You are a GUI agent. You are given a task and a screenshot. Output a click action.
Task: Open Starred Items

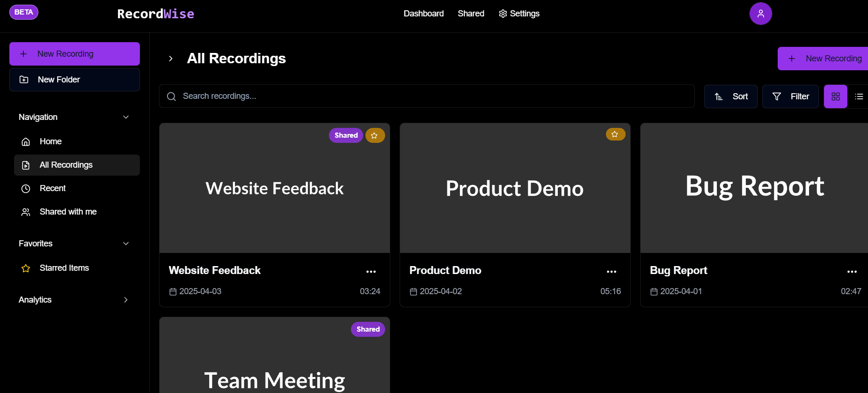pyautogui.click(x=77, y=268)
